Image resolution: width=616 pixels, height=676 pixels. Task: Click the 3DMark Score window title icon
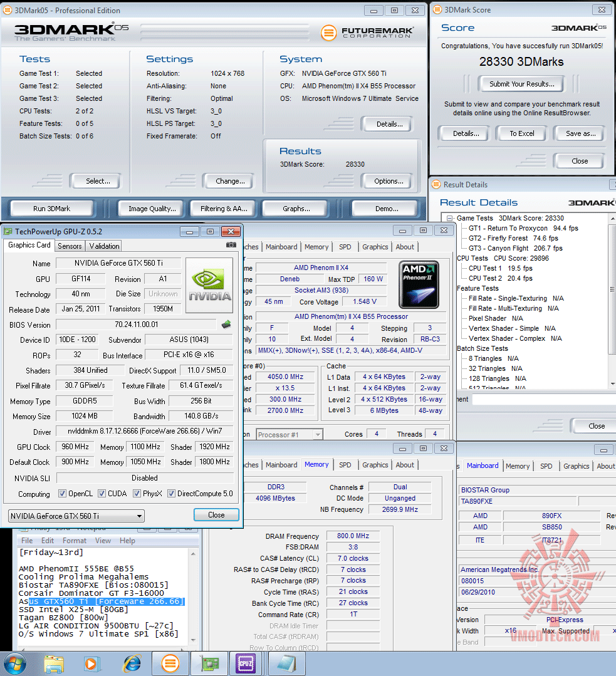click(437, 9)
